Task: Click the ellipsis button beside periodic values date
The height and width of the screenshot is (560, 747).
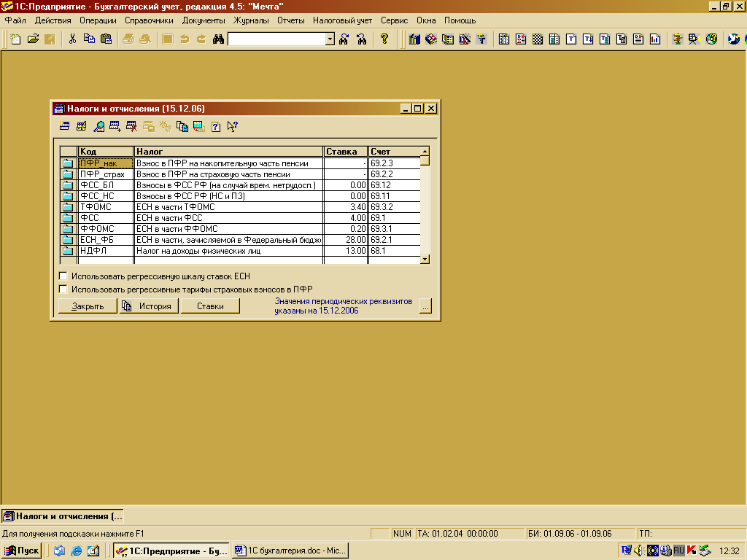Action: point(426,306)
